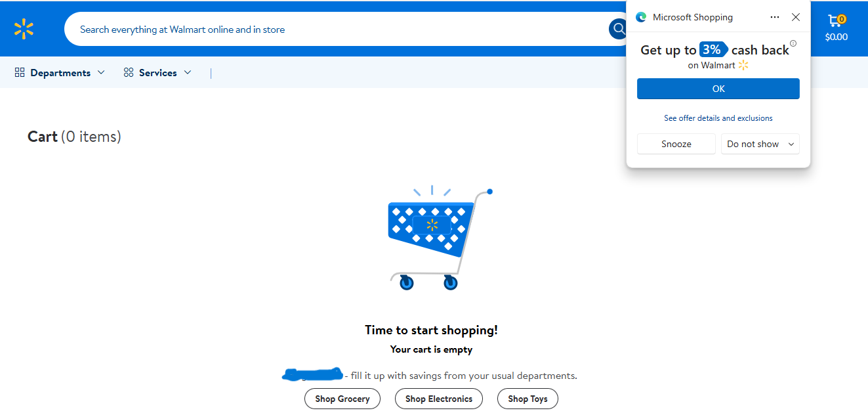Click the Departments grid icon
The image size is (868, 419).
(x=20, y=73)
